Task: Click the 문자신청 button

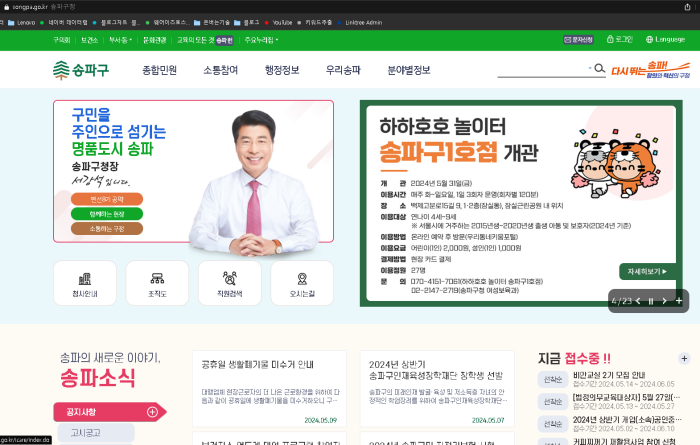Action: point(578,40)
